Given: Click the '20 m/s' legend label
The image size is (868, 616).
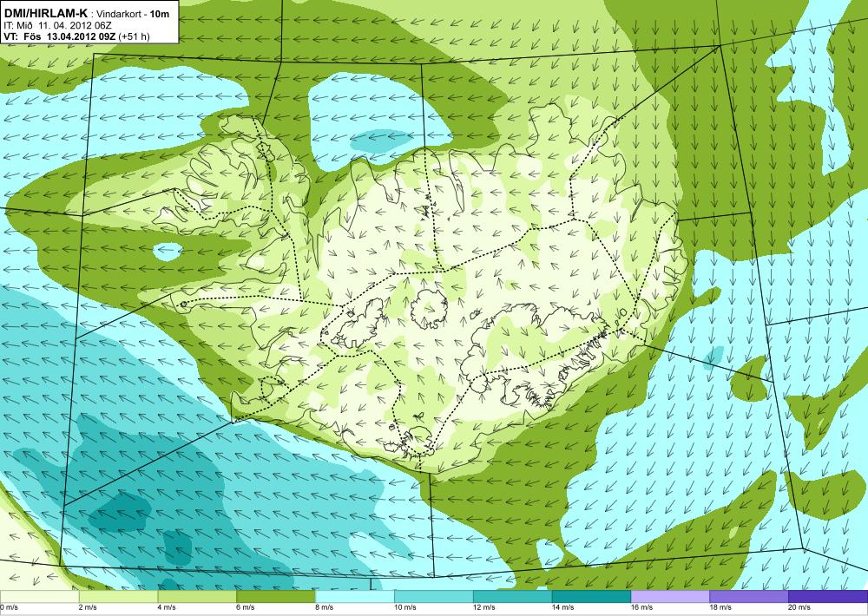Looking at the screenshot, I should pyautogui.click(x=800, y=607).
